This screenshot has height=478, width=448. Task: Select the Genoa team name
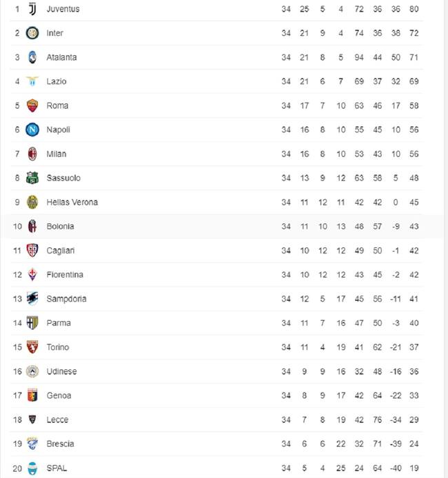point(59,395)
